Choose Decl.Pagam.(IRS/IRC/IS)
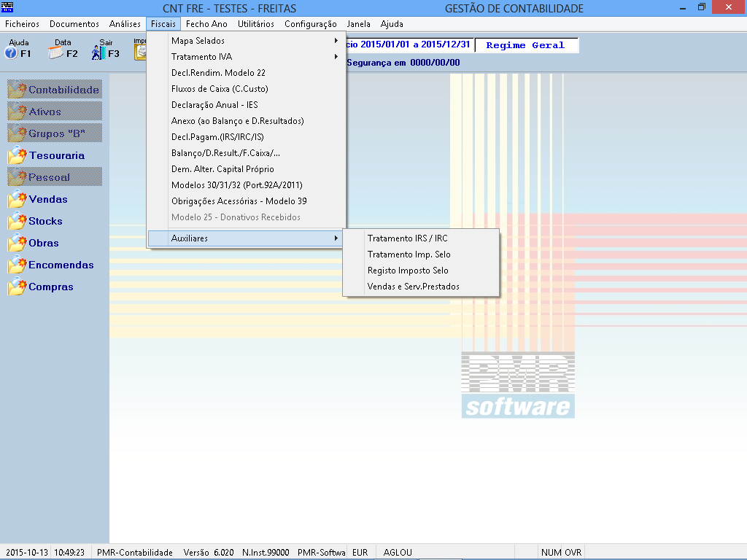747x560 pixels. [x=247, y=137]
